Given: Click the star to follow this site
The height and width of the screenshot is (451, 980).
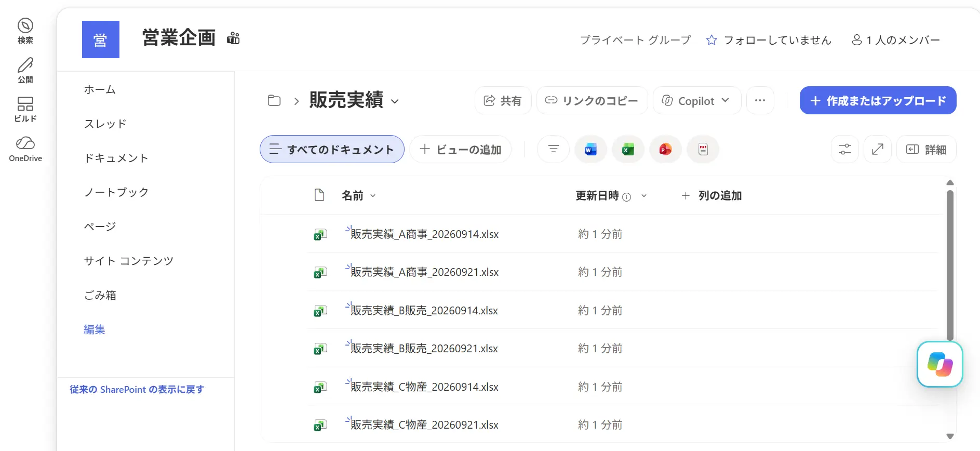Looking at the screenshot, I should pyautogui.click(x=711, y=40).
